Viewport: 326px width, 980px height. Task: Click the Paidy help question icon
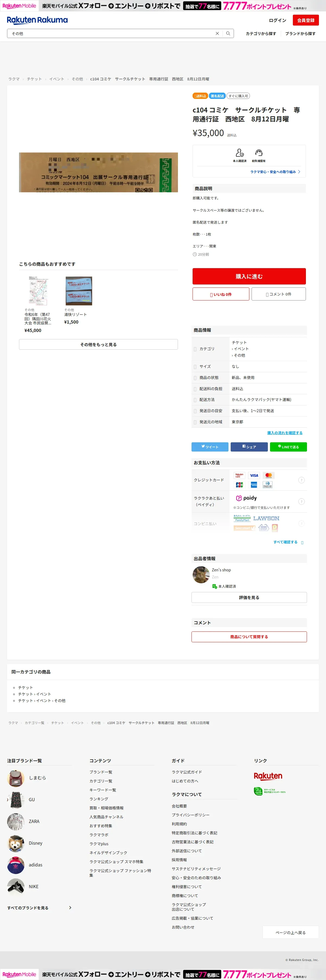pyautogui.click(x=301, y=502)
